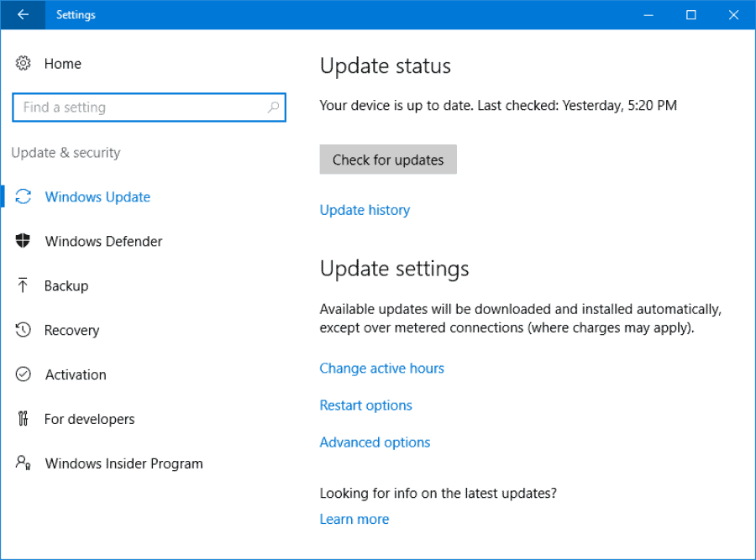Click the Windows Insider Program person icon

point(23,463)
